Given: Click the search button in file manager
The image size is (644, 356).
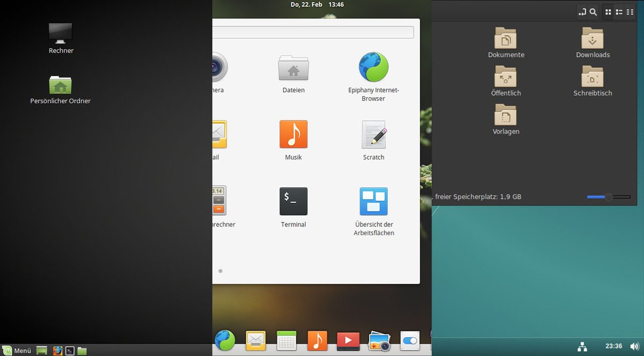Looking at the screenshot, I should 593,12.
